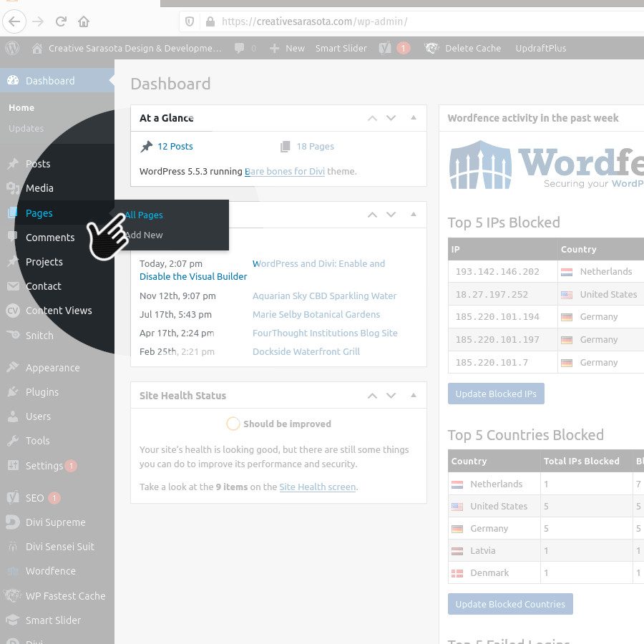This screenshot has height=644, width=644.
Task: Click the padlock site info icon
Action: [x=210, y=21]
